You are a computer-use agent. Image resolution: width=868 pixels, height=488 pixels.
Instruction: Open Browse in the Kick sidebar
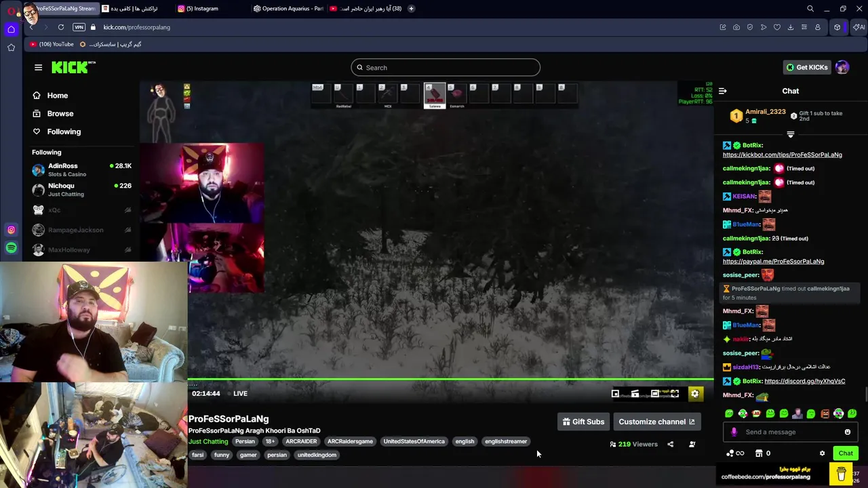54,114
